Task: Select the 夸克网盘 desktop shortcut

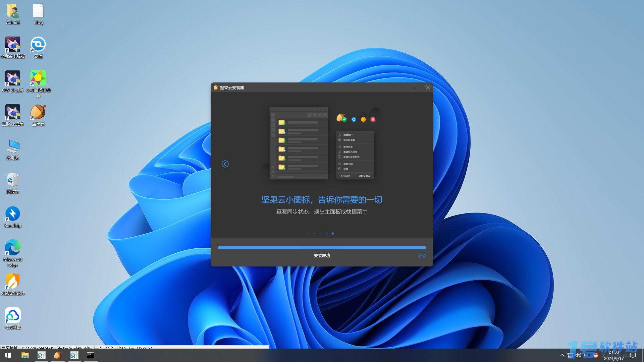Action: pos(13,318)
